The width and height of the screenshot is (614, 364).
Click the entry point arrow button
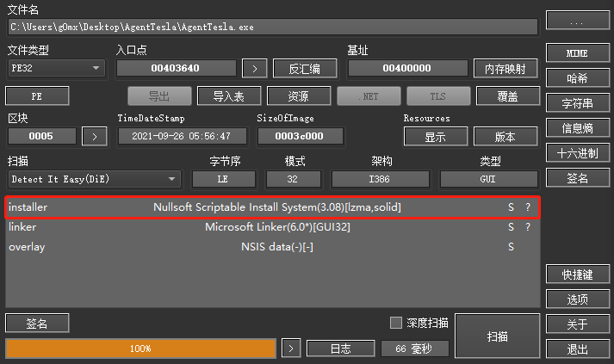click(x=255, y=69)
